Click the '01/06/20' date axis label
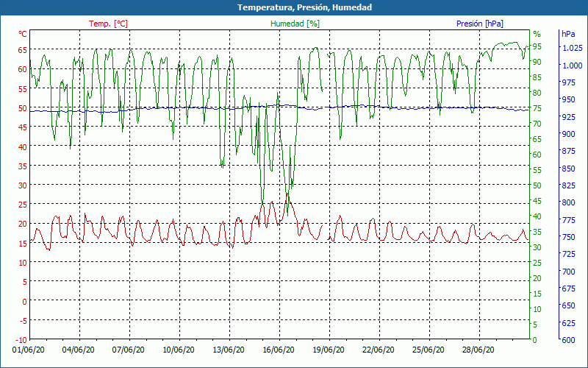 pos(29,350)
